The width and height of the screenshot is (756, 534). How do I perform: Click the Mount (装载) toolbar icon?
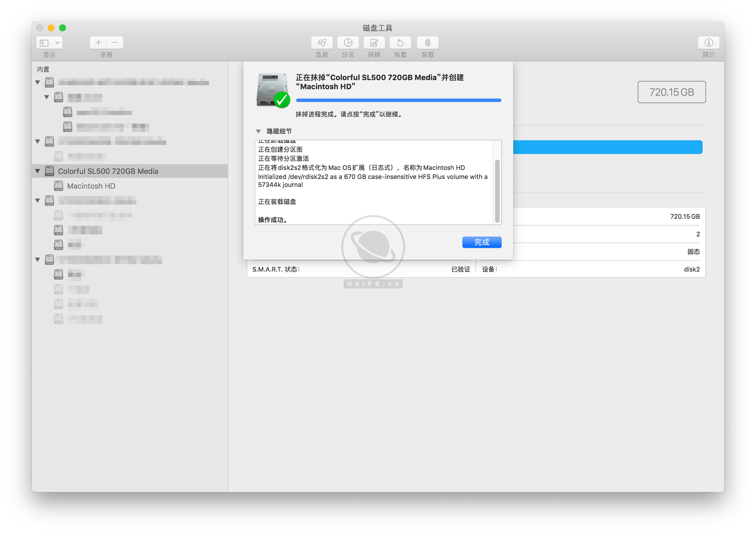[x=428, y=42]
